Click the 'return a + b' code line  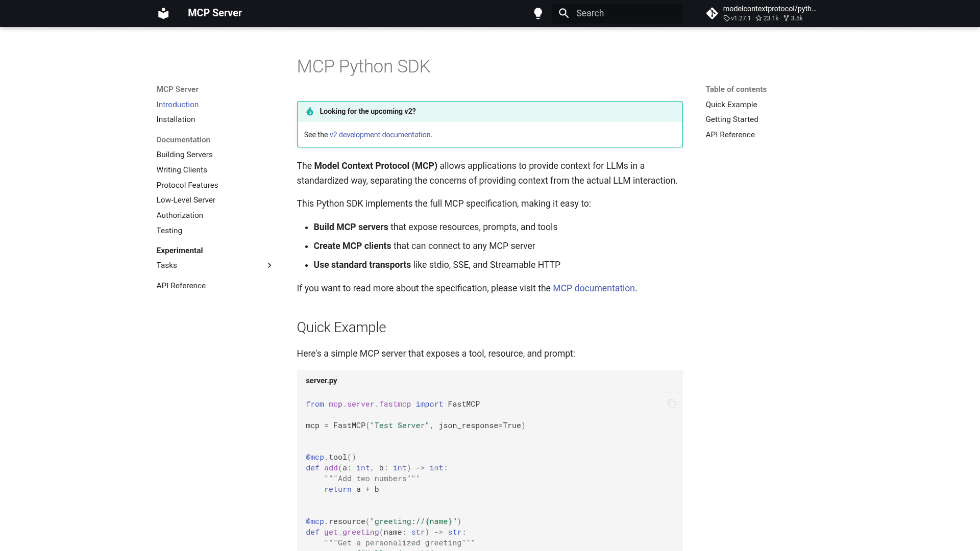click(x=352, y=489)
